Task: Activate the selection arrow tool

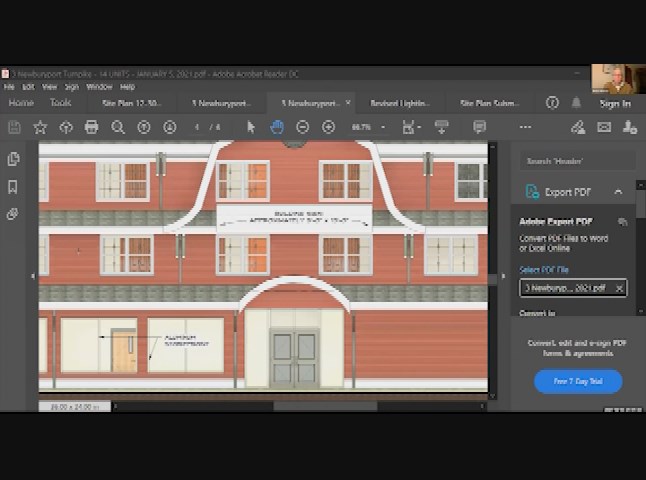Action: (251, 127)
